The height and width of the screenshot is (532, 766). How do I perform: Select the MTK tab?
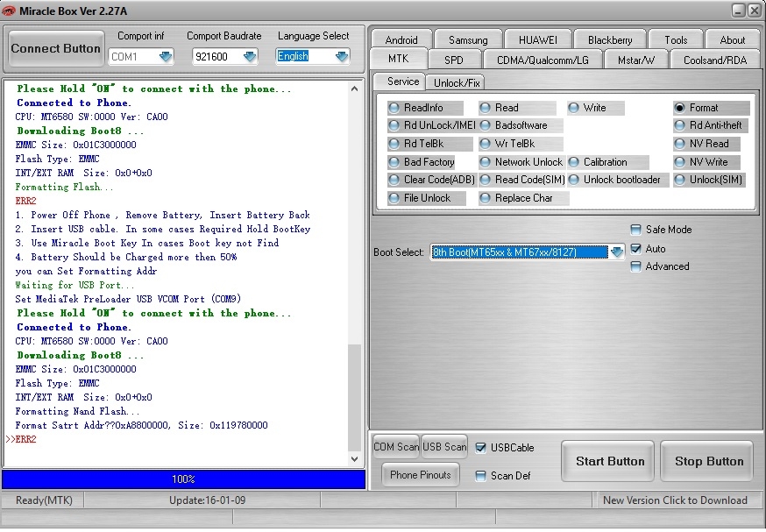[399, 59]
